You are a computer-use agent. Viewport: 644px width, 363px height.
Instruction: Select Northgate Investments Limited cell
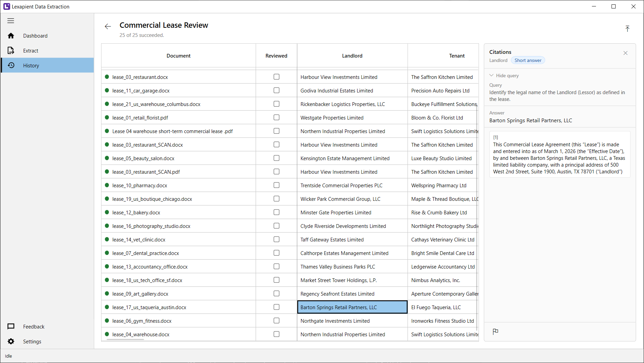click(352, 321)
